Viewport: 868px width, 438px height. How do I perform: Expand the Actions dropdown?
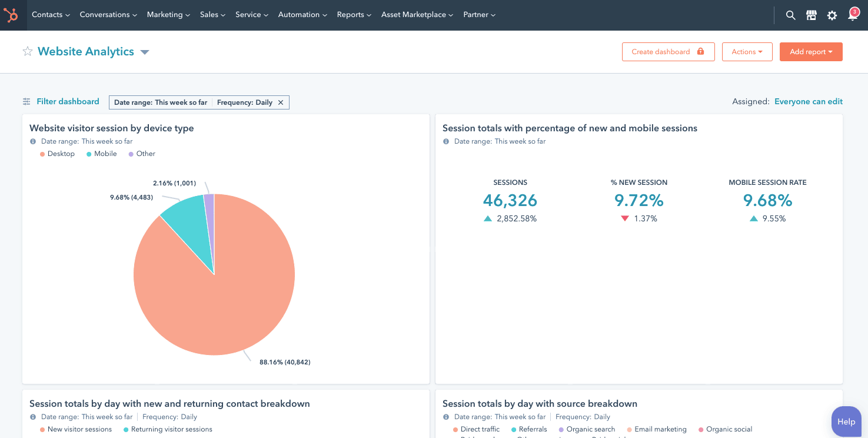pyautogui.click(x=747, y=51)
